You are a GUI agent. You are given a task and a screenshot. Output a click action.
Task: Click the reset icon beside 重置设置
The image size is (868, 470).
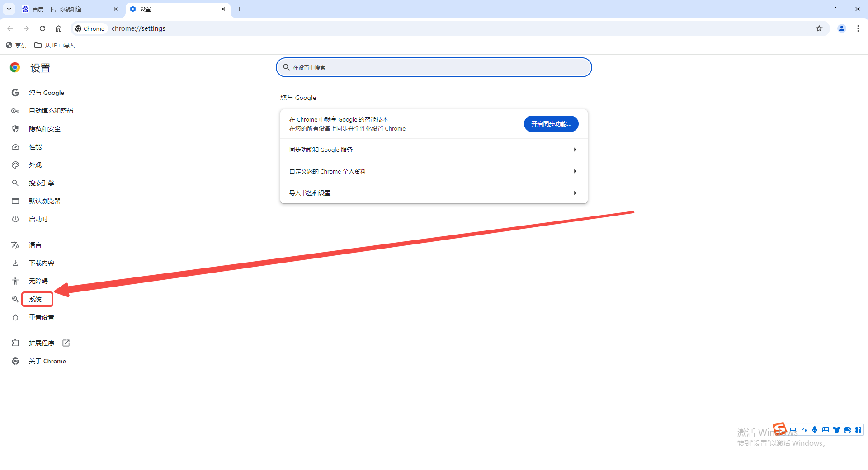[x=15, y=317]
